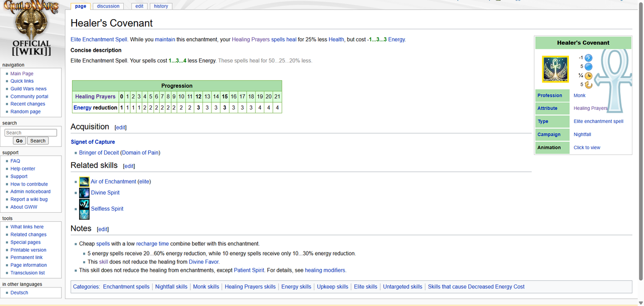This screenshot has width=644, height=306.
Task: Click the recharge time icon in infobox
Action: [588, 85]
